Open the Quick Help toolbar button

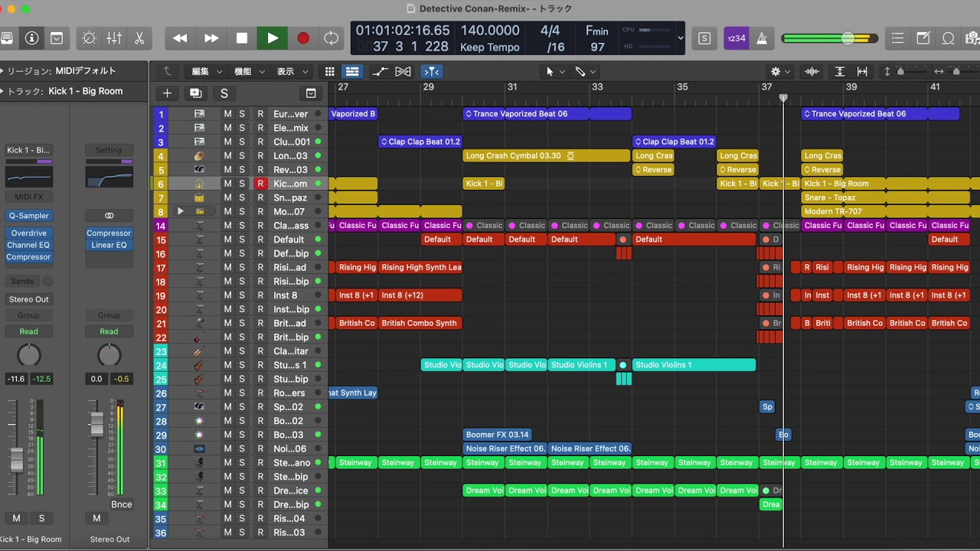57,38
